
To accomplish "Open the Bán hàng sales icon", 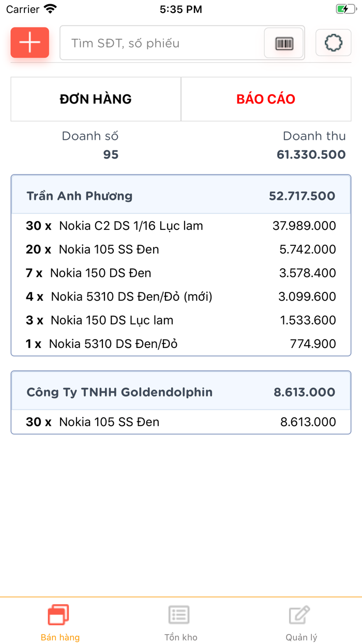I will (x=59, y=616).
